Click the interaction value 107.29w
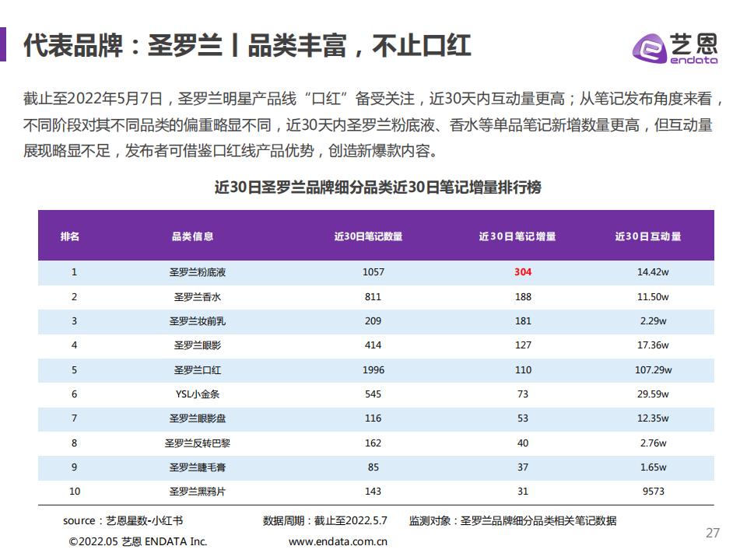 [653, 370]
